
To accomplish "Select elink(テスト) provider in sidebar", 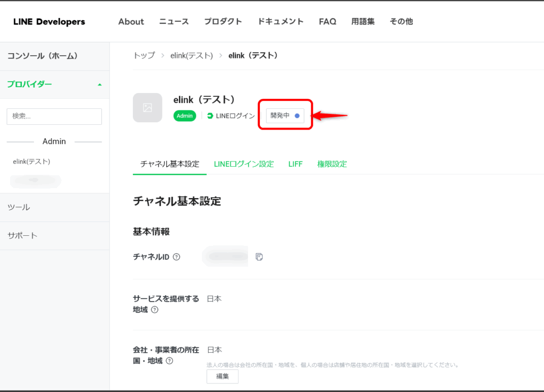I will coord(31,161).
